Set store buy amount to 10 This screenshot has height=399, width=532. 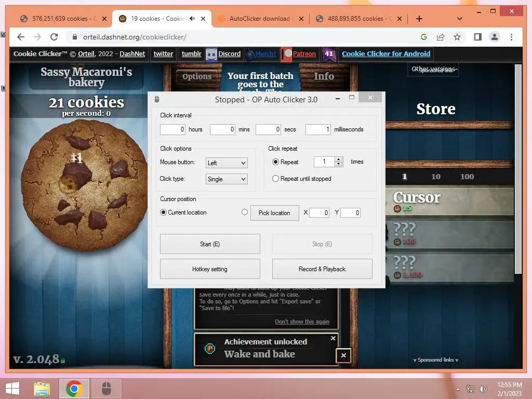click(436, 177)
